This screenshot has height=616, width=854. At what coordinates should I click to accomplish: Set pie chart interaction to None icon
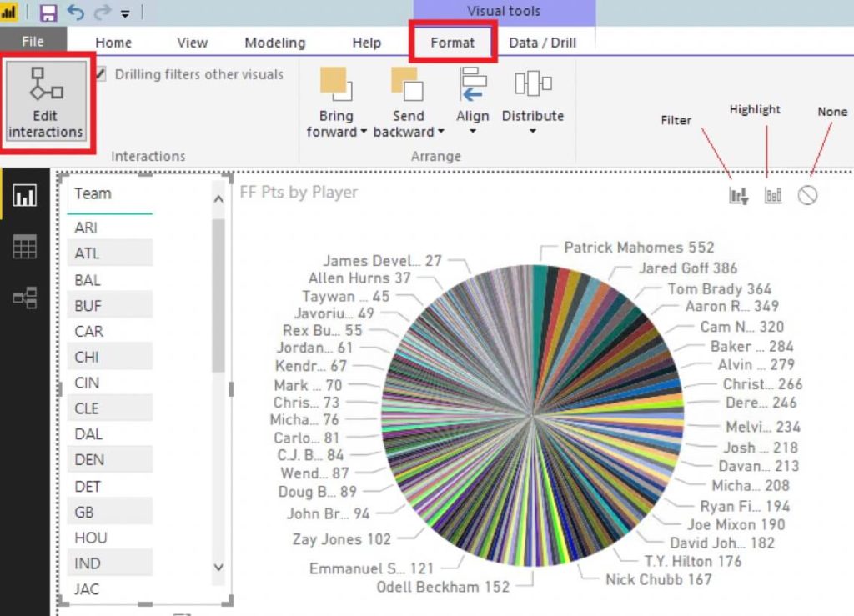tap(807, 195)
